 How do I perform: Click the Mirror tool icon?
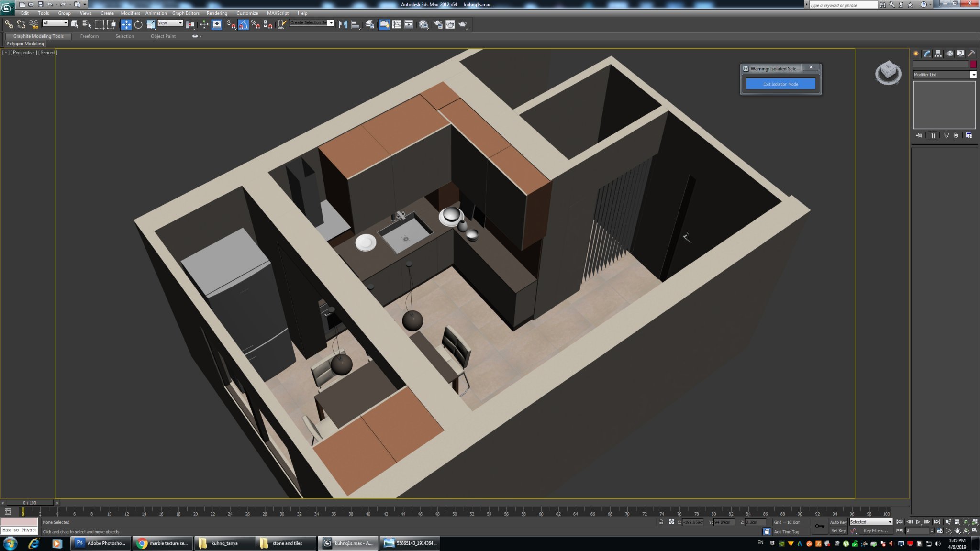343,24
